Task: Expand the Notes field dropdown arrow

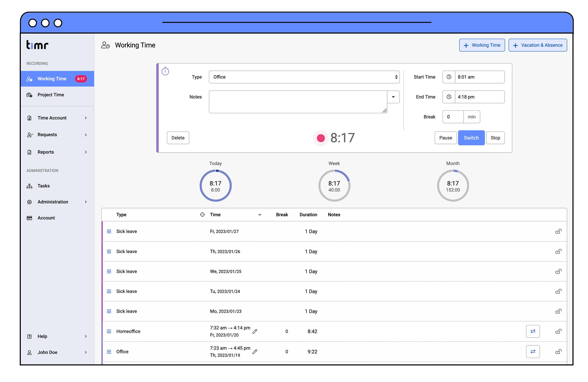Action: tap(393, 96)
